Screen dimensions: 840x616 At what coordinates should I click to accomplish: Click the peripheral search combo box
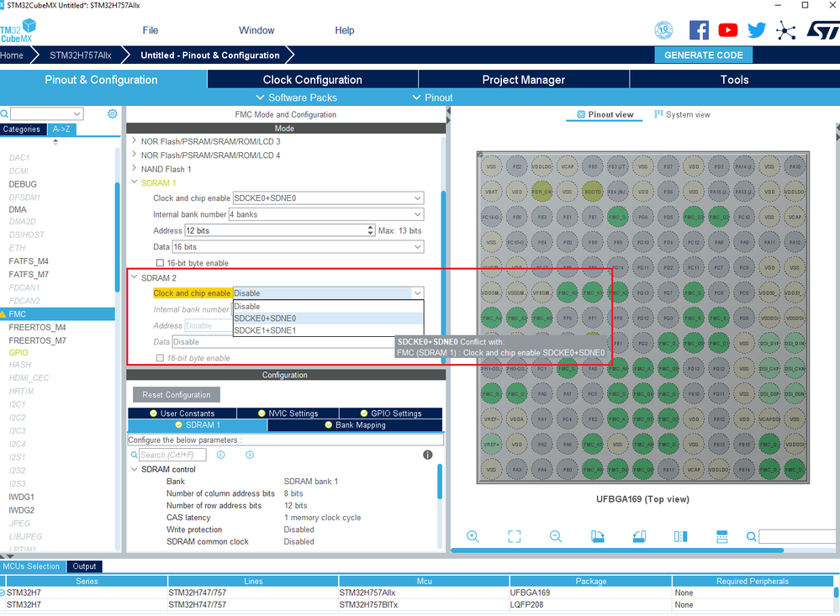pyautogui.click(x=47, y=113)
